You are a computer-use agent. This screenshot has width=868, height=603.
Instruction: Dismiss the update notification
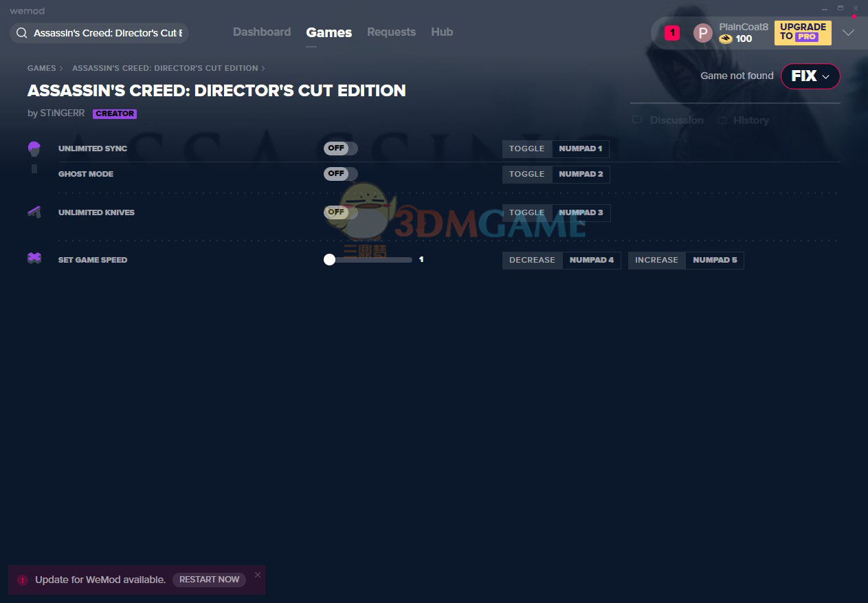click(x=258, y=575)
